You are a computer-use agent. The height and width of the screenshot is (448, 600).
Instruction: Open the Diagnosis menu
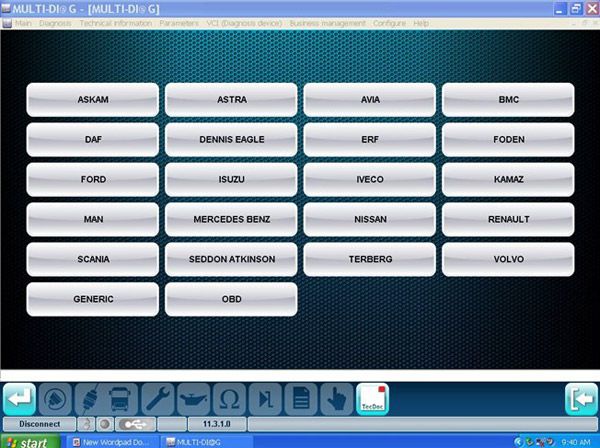(55, 23)
